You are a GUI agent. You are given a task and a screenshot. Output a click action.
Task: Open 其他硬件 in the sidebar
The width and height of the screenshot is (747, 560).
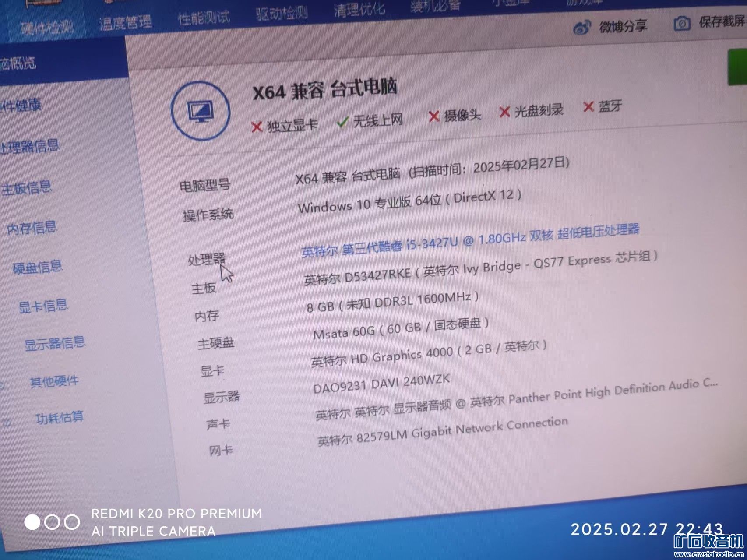click(x=54, y=381)
